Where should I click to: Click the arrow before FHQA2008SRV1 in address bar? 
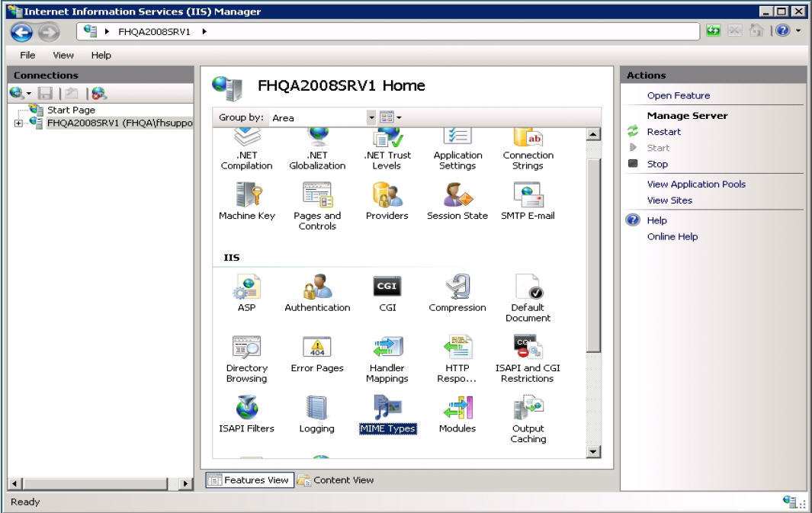click(107, 31)
